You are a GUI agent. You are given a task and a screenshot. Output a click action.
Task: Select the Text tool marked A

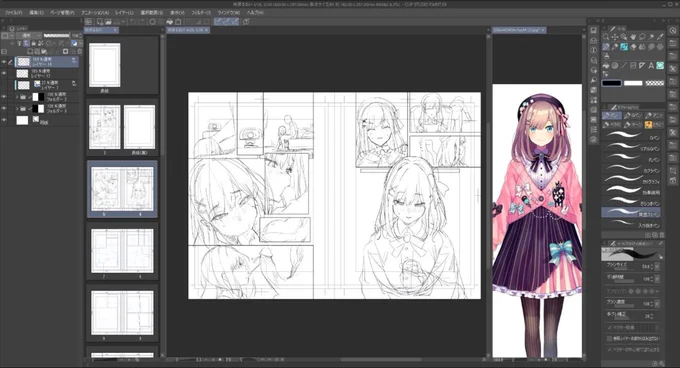[651, 65]
